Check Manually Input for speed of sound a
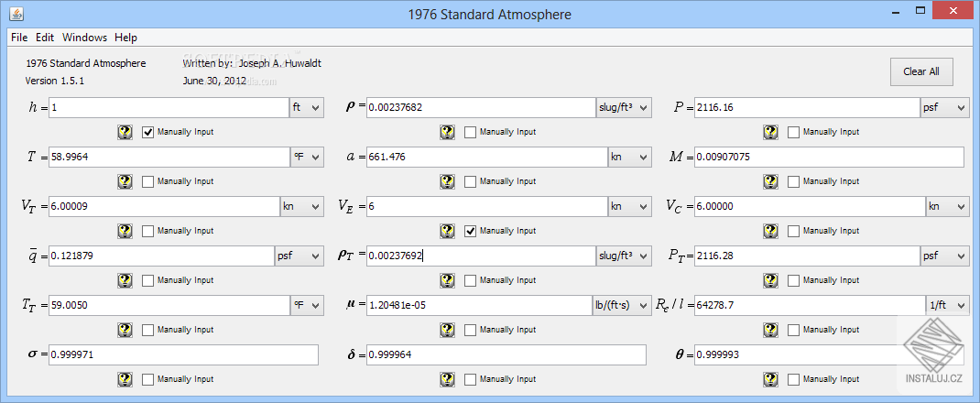 [471, 181]
